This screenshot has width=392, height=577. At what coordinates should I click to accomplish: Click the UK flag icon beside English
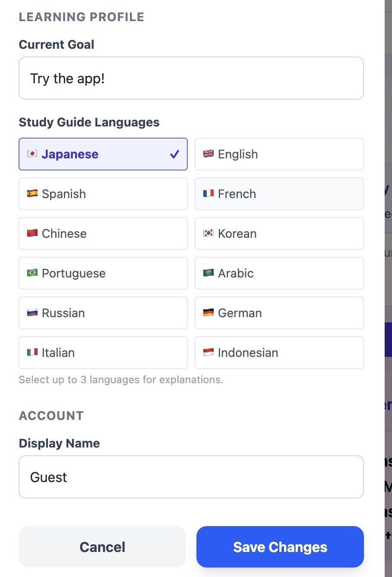pos(209,154)
